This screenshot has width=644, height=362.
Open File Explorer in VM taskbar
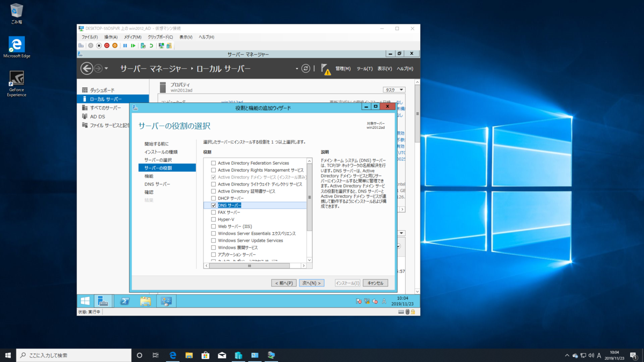click(x=145, y=301)
